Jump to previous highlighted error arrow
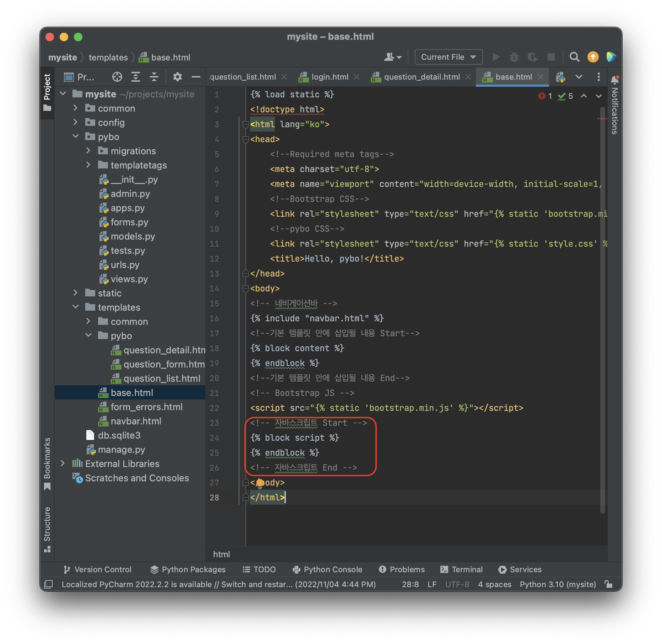The height and width of the screenshot is (644, 662). click(584, 96)
